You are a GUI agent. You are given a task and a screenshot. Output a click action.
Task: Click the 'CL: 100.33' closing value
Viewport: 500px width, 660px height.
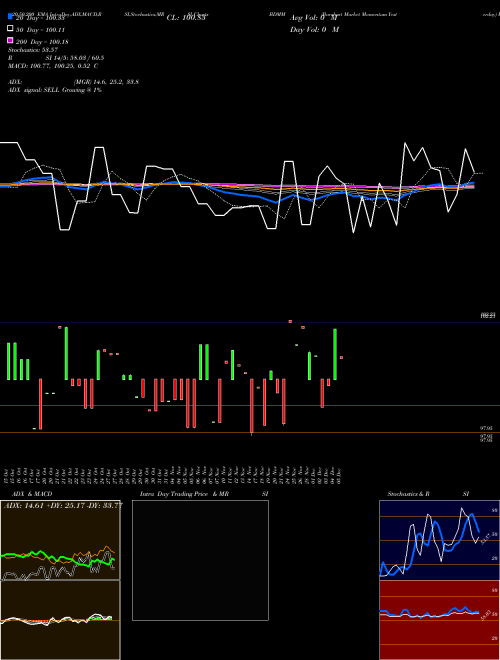click(x=186, y=18)
